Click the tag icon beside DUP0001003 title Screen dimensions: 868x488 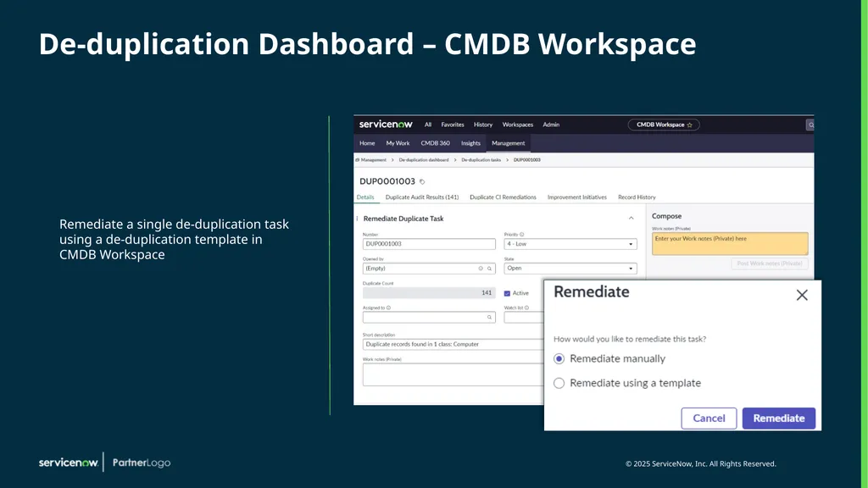tap(422, 181)
